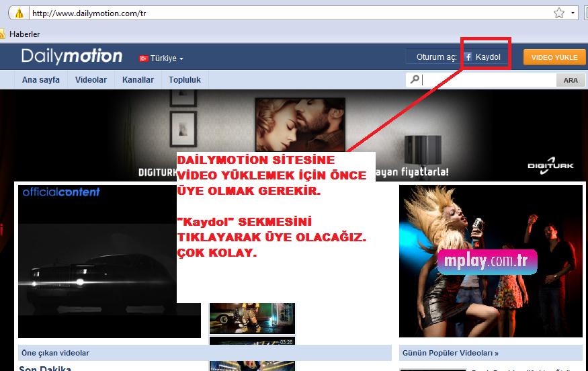Click the Turkish flag icon
588x371 pixels.
click(x=143, y=58)
